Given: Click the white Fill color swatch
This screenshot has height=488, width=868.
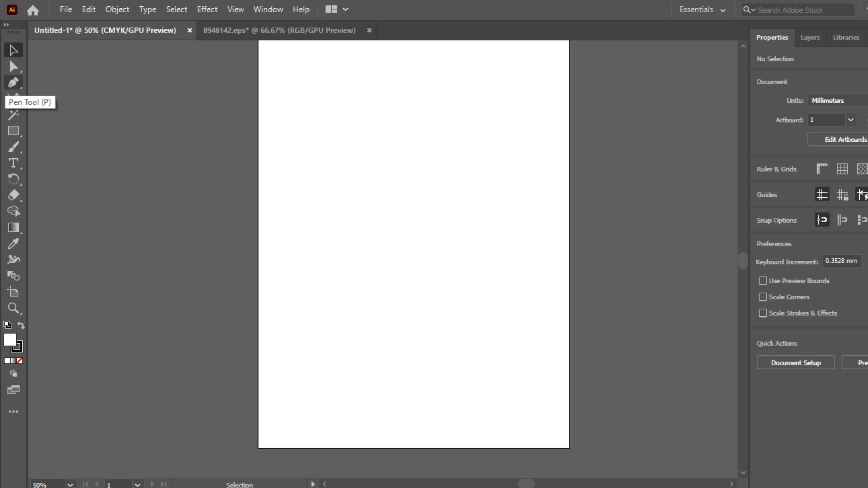Looking at the screenshot, I should (10, 340).
